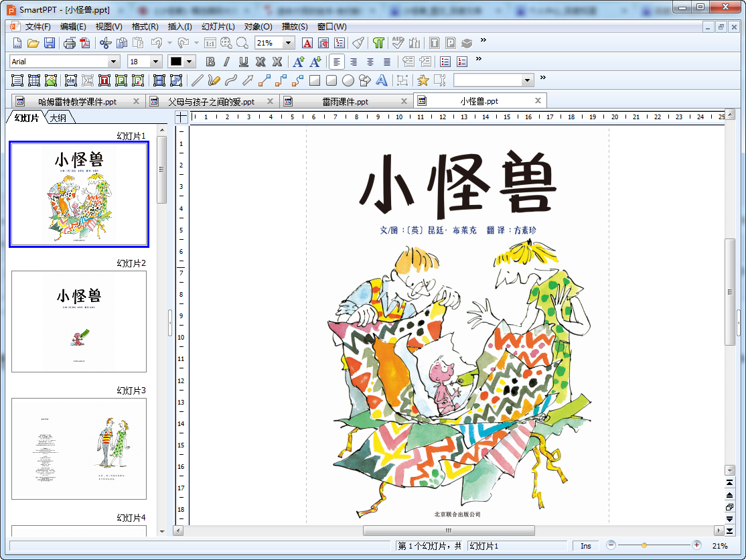Viewport: 746px width, 560px height.
Task: Close the 哈姆雷特教学课件.ppt tab
Action: tap(136, 101)
